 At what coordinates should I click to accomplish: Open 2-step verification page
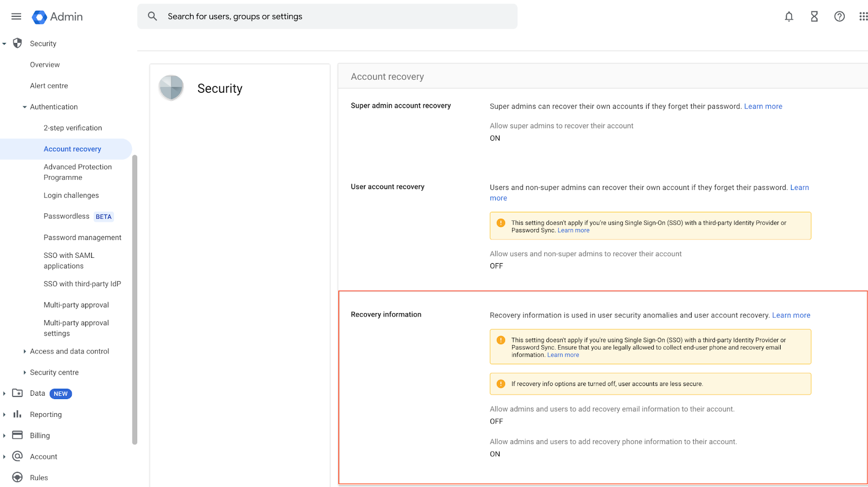point(73,128)
